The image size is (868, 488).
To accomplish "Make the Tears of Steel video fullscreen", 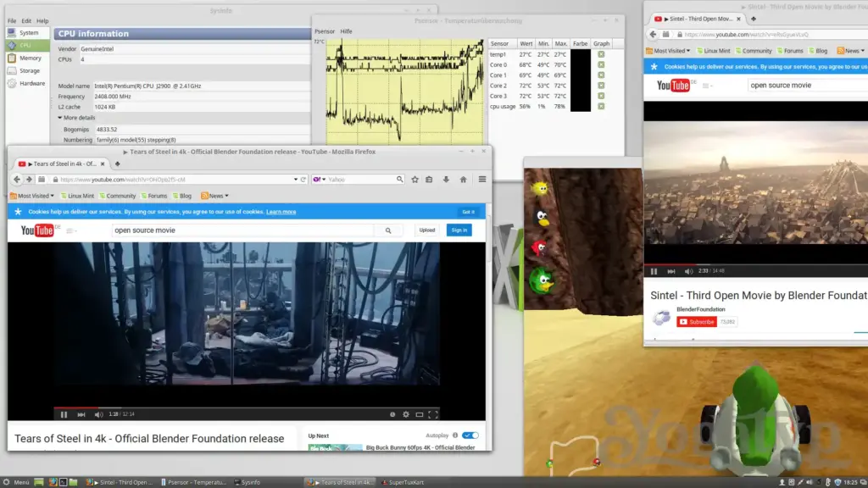I will point(433,414).
